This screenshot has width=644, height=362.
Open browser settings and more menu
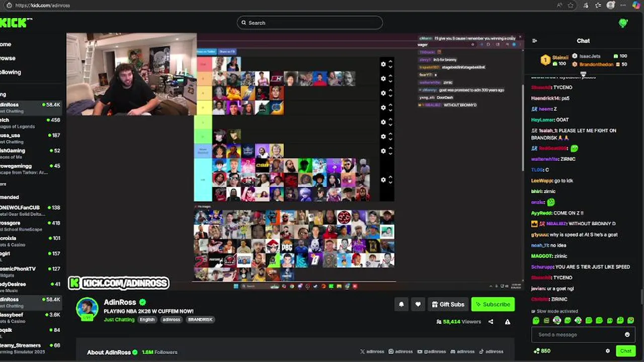coord(624,5)
